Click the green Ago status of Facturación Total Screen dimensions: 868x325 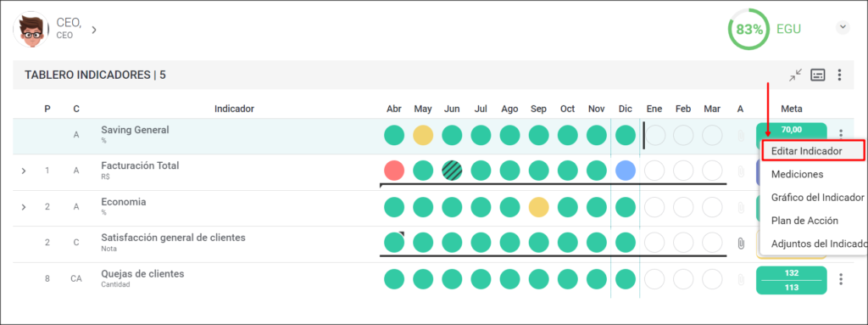tap(509, 171)
